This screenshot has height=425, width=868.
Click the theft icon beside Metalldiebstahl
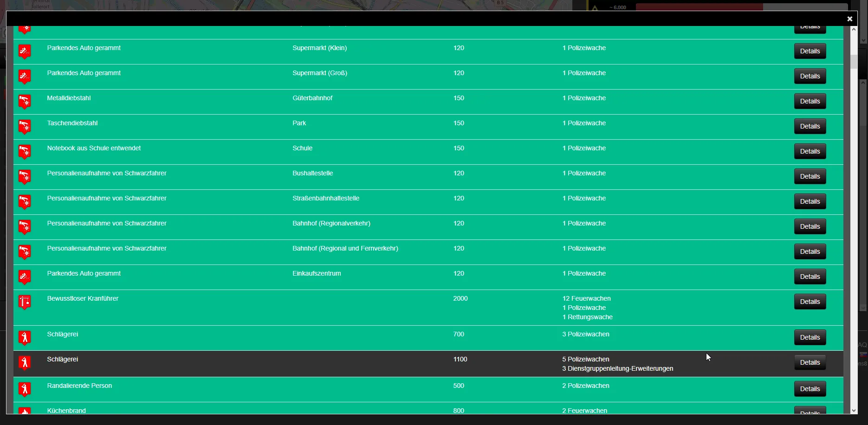pyautogui.click(x=25, y=101)
